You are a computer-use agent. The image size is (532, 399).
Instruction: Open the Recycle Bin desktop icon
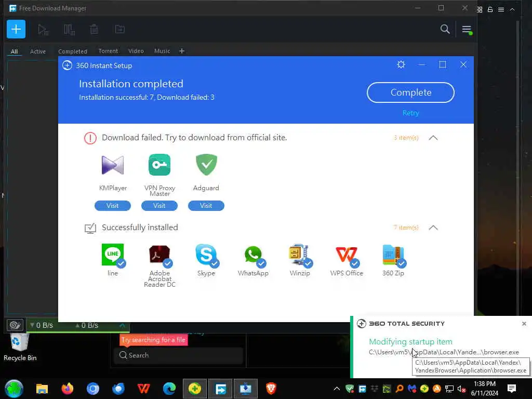click(20, 347)
